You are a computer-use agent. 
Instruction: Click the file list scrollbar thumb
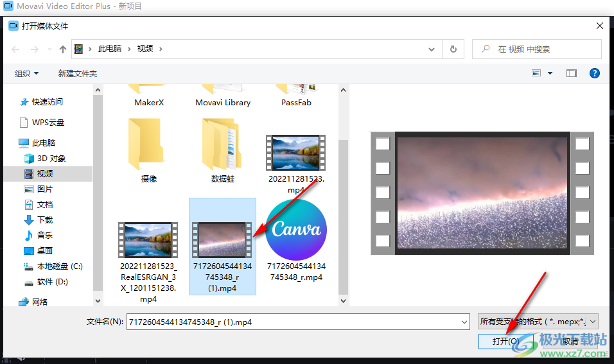(x=343, y=217)
